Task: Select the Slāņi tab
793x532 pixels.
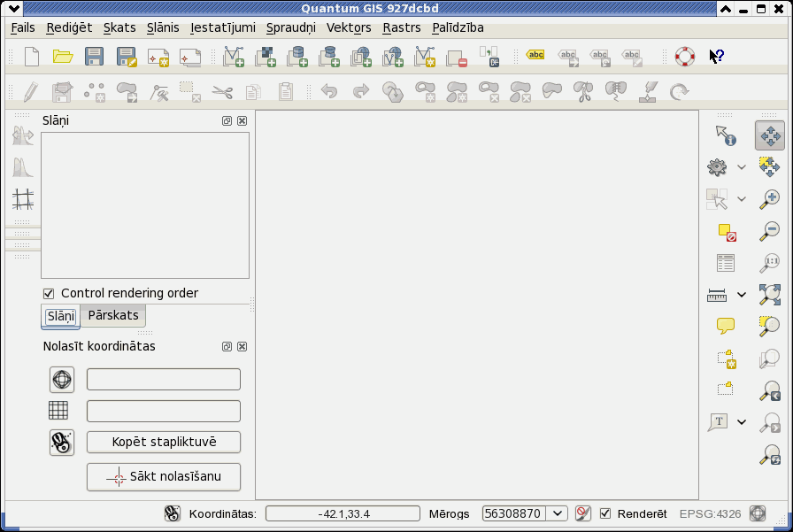Action: point(61,317)
